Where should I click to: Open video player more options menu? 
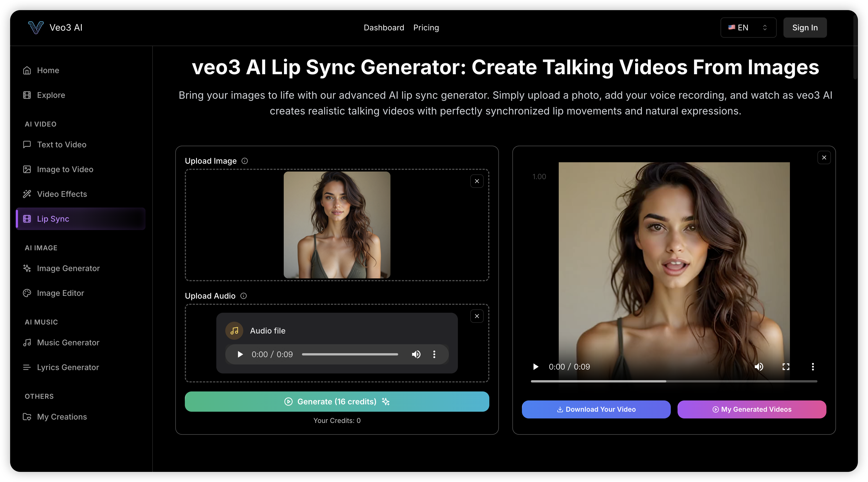pyautogui.click(x=813, y=367)
